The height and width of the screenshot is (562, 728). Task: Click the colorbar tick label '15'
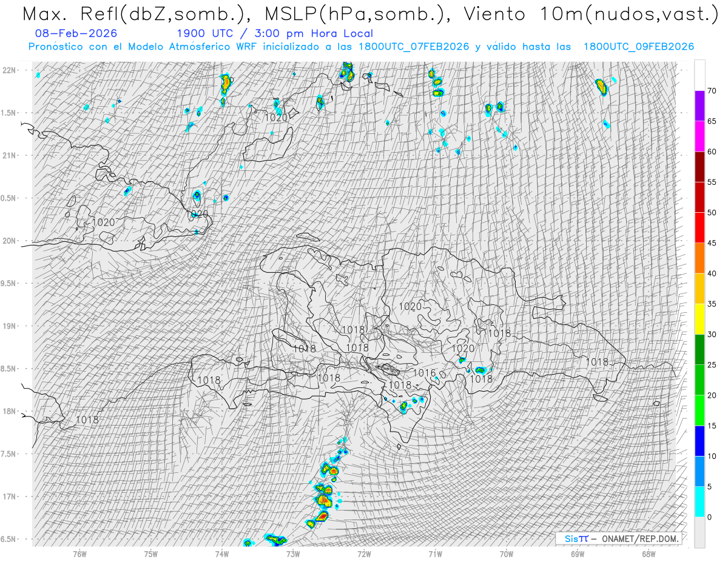tap(712, 426)
